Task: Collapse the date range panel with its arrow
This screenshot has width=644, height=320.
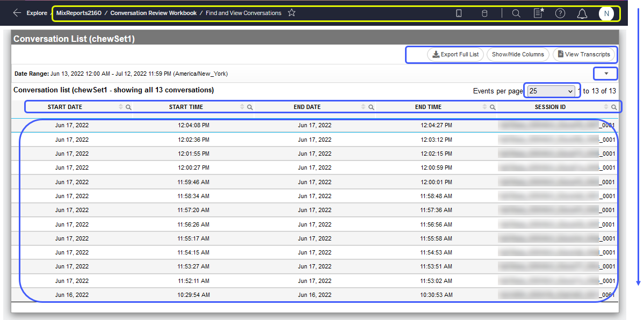Action: tap(605, 74)
